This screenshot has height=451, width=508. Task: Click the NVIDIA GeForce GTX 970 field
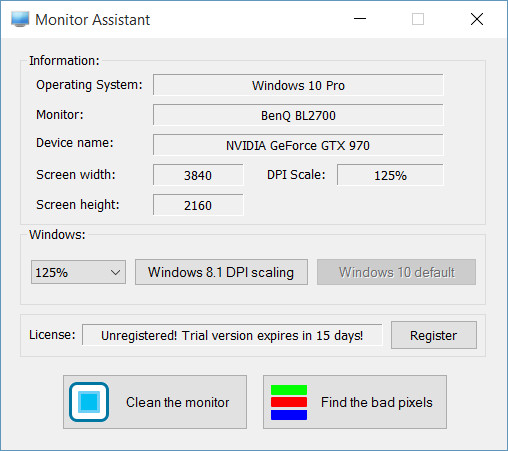click(x=298, y=145)
